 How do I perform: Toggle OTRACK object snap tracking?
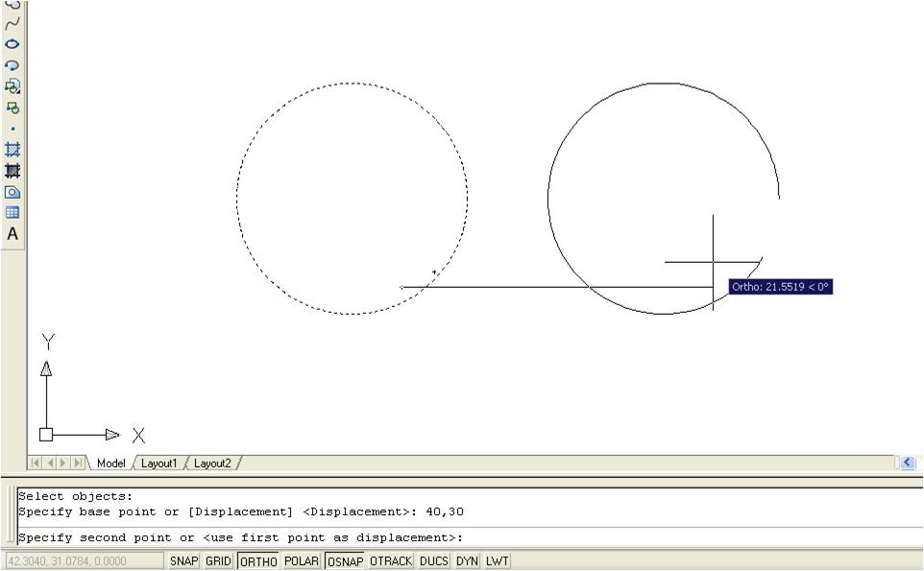tap(391, 561)
